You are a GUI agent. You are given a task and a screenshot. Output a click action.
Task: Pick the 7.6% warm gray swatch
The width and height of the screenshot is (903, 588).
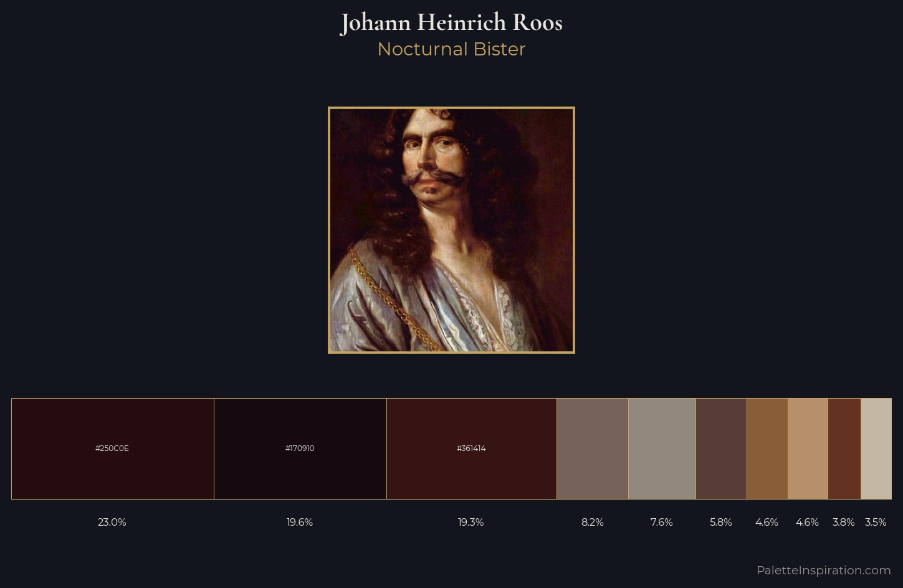point(662,448)
